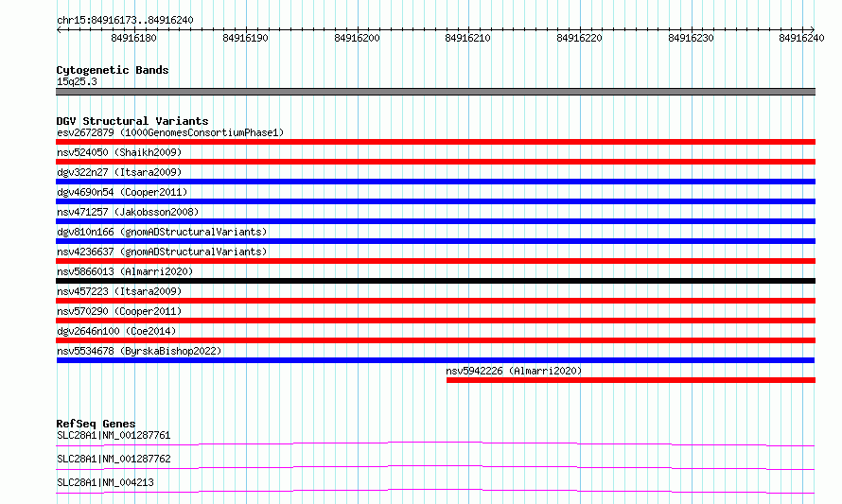Open the nsv4236637 (gnomADStructuralVariants) label
The height and width of the screenshot is (504, 842).
[x=162, y=252]
